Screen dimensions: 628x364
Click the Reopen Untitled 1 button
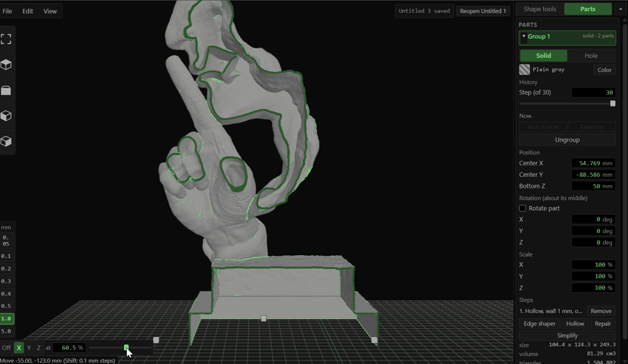[483, 11]
